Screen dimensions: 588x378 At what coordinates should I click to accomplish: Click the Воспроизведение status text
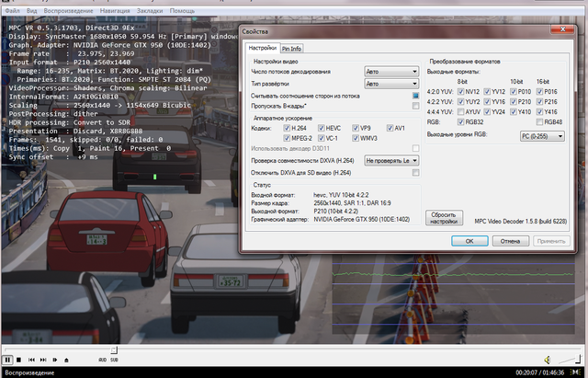29,372
